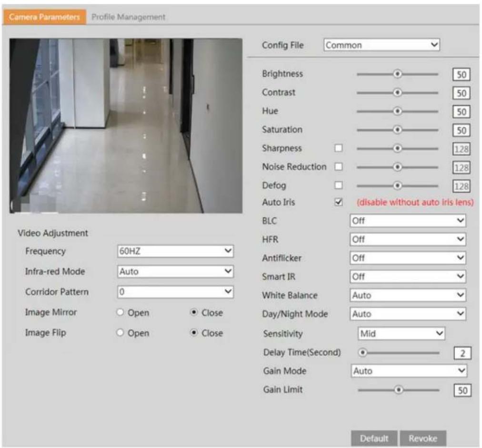Click the Delay Time value field

pyautogui.click(x=462, y=353)
